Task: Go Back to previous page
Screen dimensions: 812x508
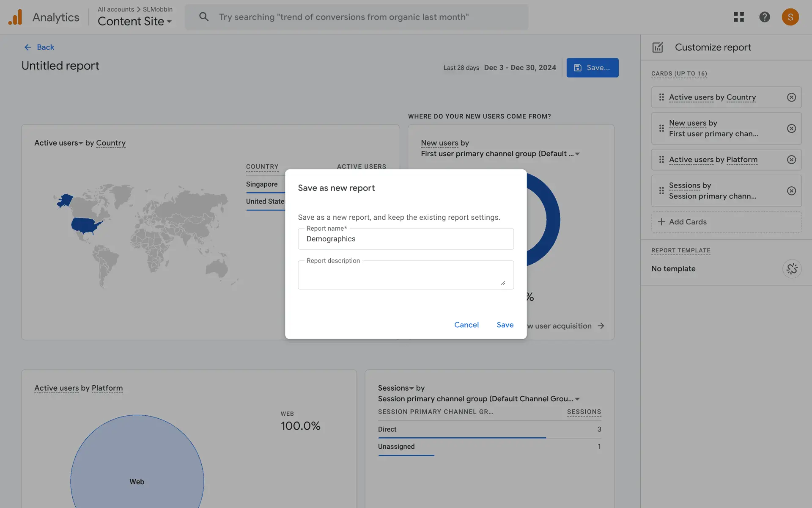Action: (39, 47)
